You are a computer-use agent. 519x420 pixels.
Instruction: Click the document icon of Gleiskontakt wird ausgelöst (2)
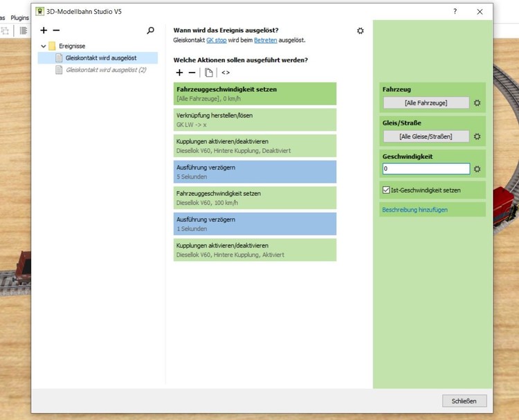(59, 70)
